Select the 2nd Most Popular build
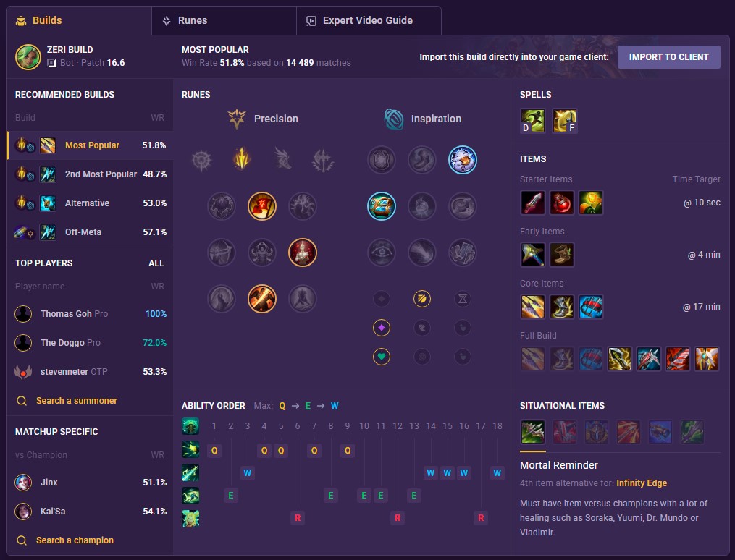Image resolution: width=735 pixels, height=560 pixels. (90, 174)
